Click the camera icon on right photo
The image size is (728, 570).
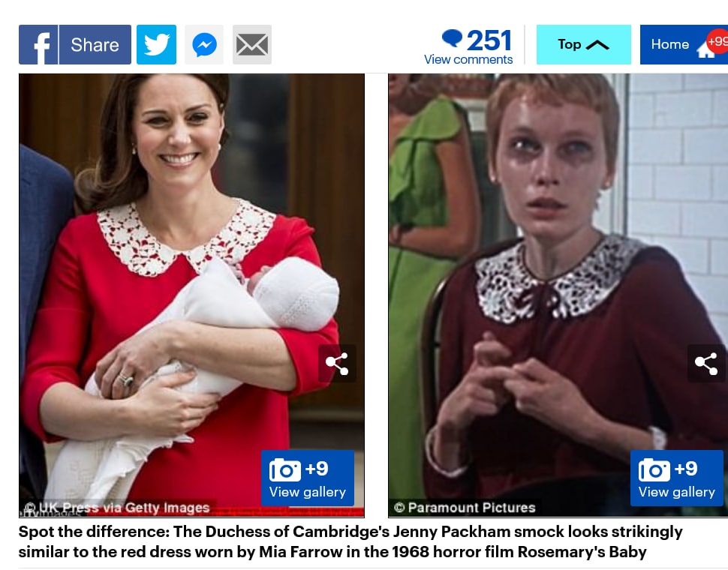tap(654, 469)
